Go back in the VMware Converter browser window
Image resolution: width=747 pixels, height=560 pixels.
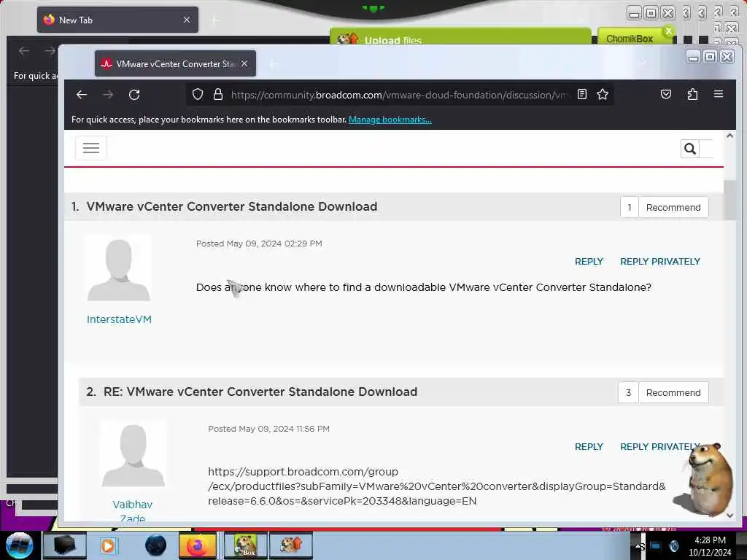pyautogui.click(x=82, y=94)
